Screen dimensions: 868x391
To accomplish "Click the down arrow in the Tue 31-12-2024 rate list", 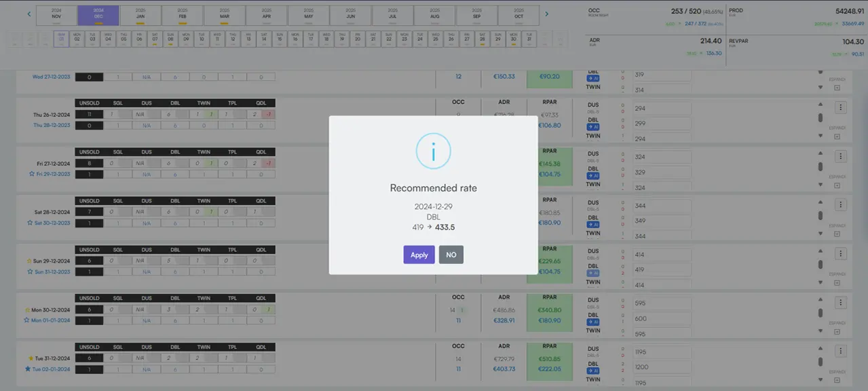I will point(820,380).
